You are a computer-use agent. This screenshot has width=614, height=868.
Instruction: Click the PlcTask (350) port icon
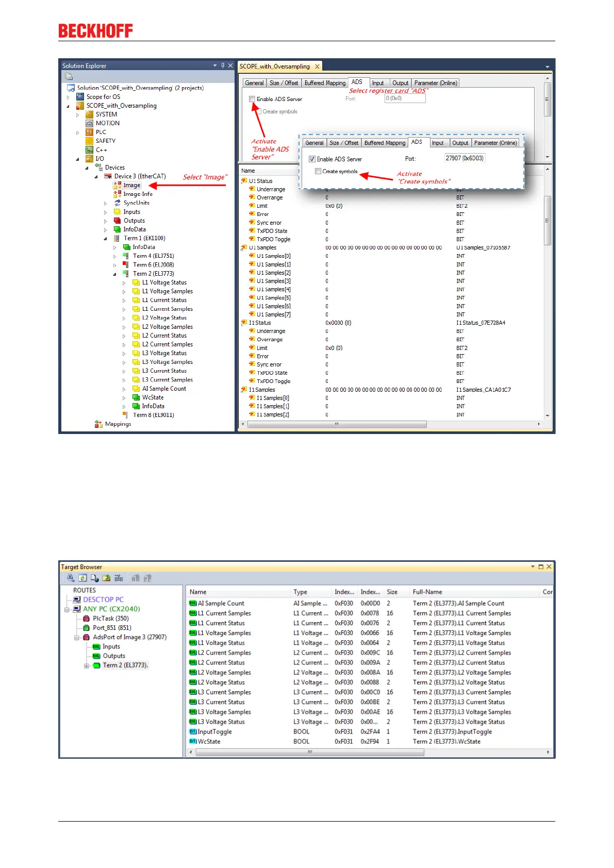click(x=87, y=619)
